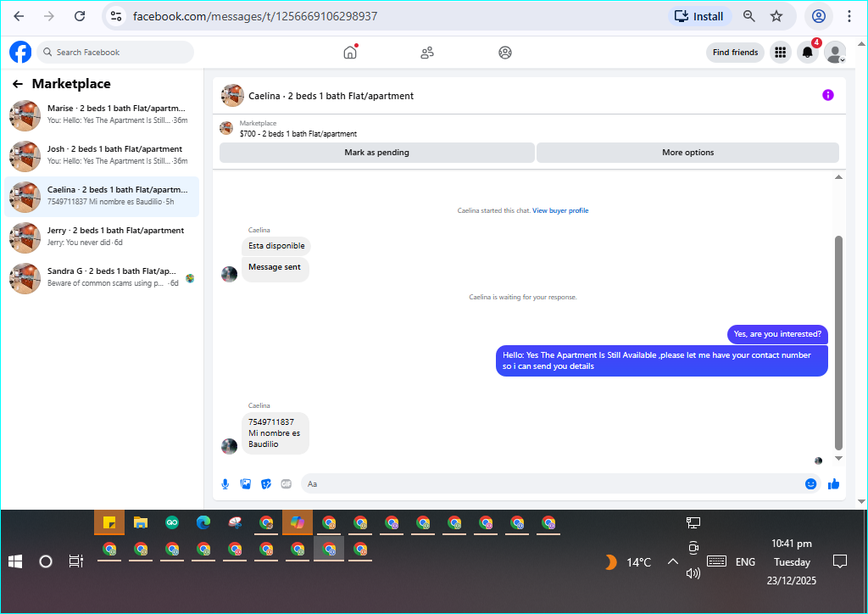Open Task View on taskbar
868x614 pixels.
[75, 561]
